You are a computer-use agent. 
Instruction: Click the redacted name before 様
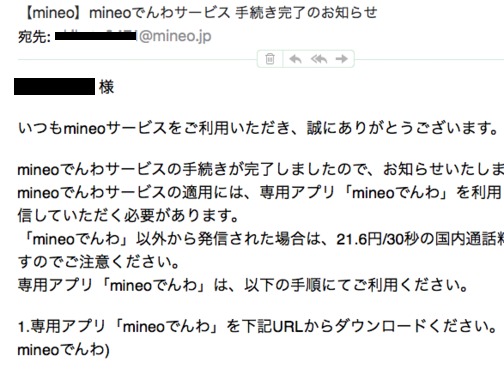[x=54, y=87]
